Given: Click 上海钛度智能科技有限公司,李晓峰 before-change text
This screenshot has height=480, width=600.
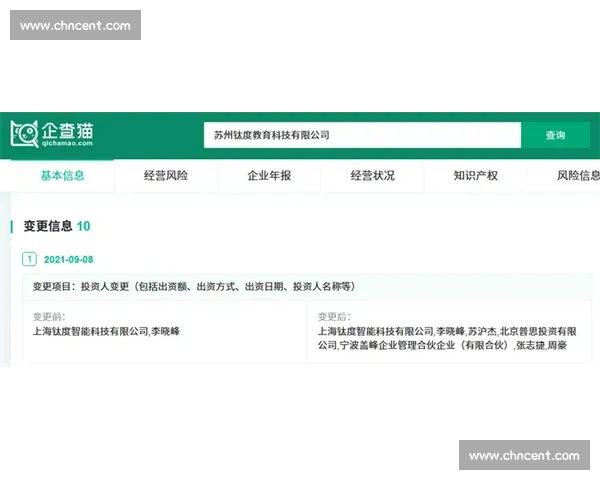Looking at the screenshot, I should [106, 331].
